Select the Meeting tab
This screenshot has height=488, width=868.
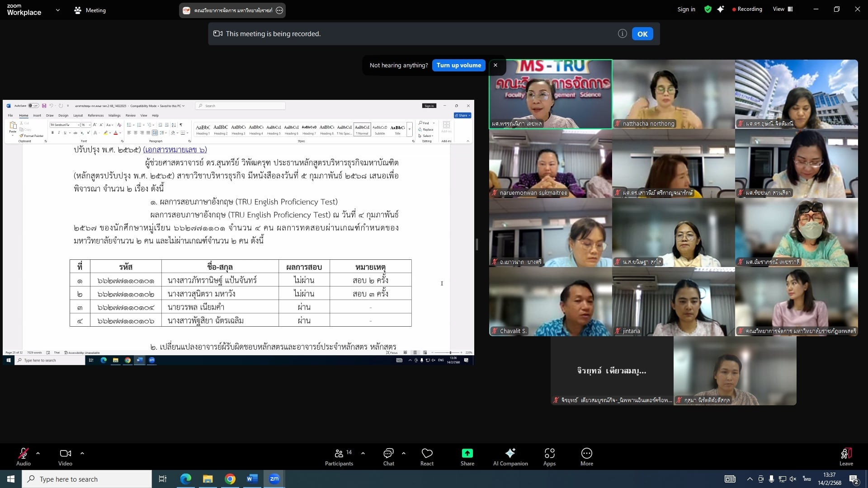[x=90, y=10]
